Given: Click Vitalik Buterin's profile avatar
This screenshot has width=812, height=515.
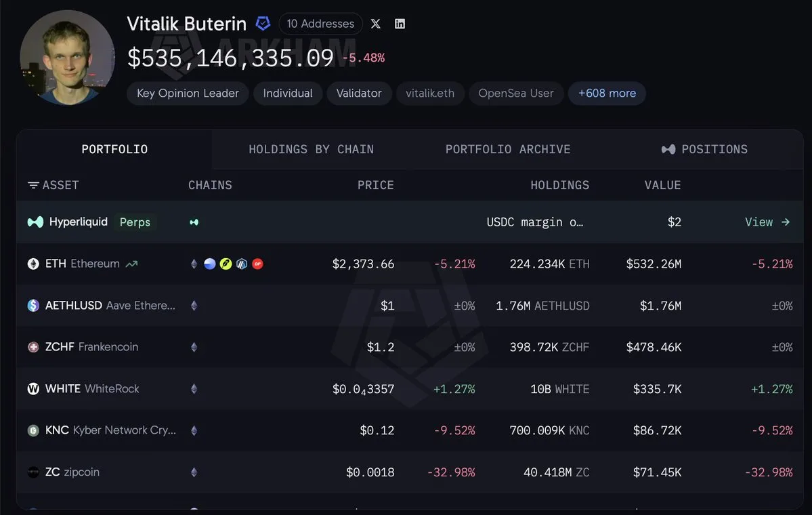Looking at the screenshot, I should [67, 58].
